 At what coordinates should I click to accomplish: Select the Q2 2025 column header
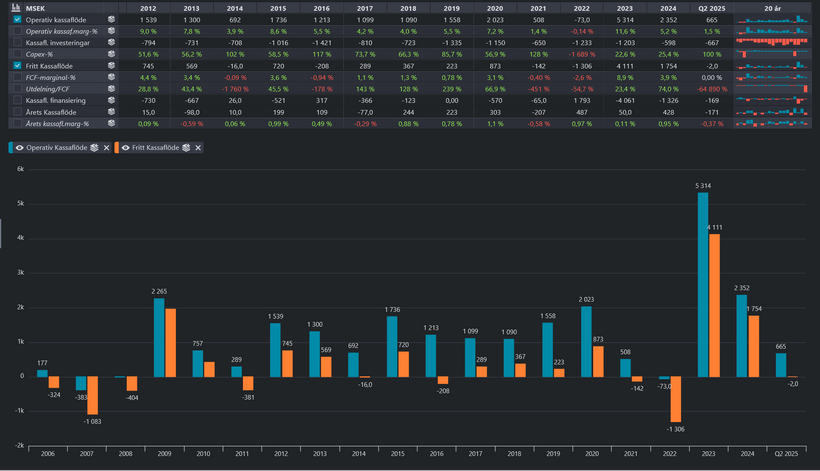[711, 7]
